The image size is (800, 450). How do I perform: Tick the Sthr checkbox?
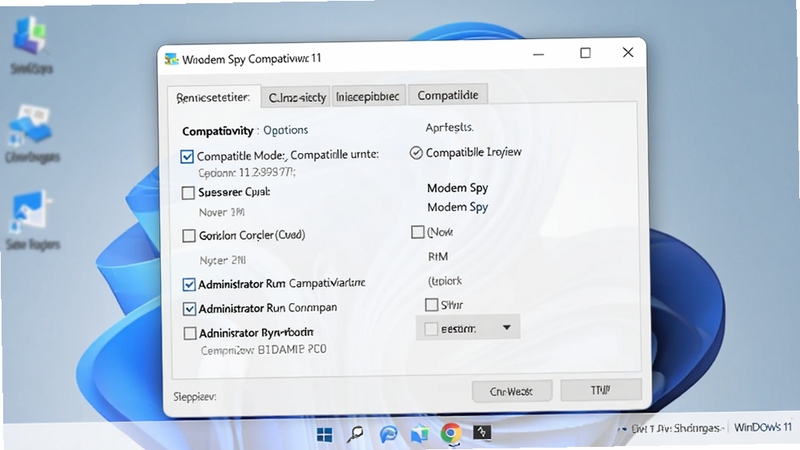pyautogui.click(x=432, y=305)
